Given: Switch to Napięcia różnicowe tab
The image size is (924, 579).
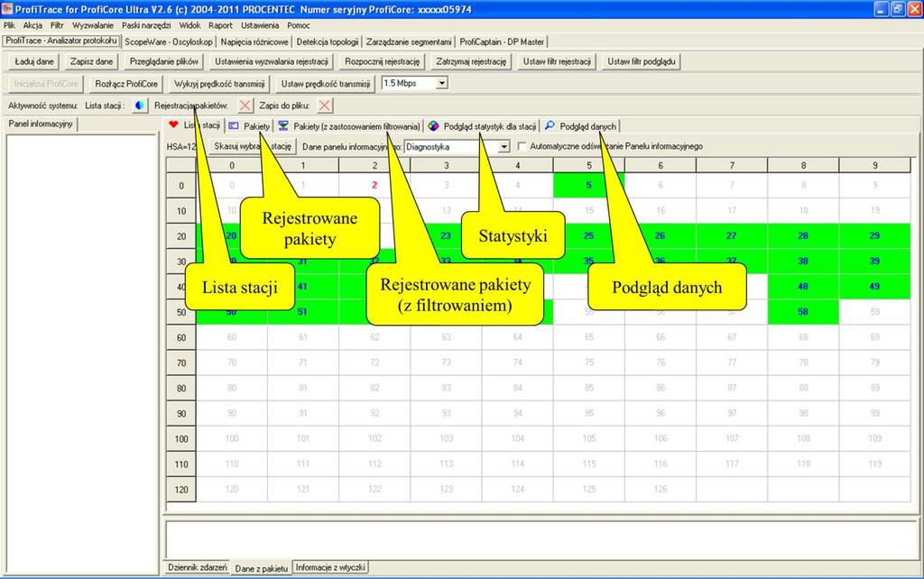Looking at the screenshot, I should pos(254,41).
